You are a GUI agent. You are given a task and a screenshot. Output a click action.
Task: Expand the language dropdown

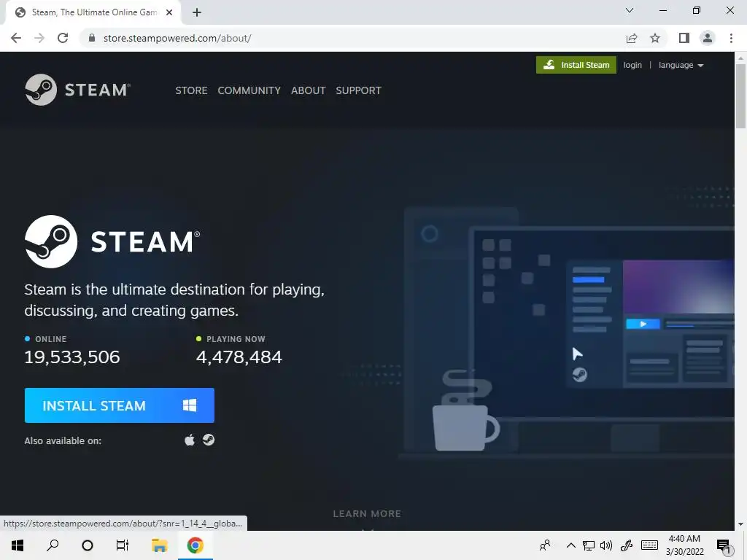click(x=681, y=65)
